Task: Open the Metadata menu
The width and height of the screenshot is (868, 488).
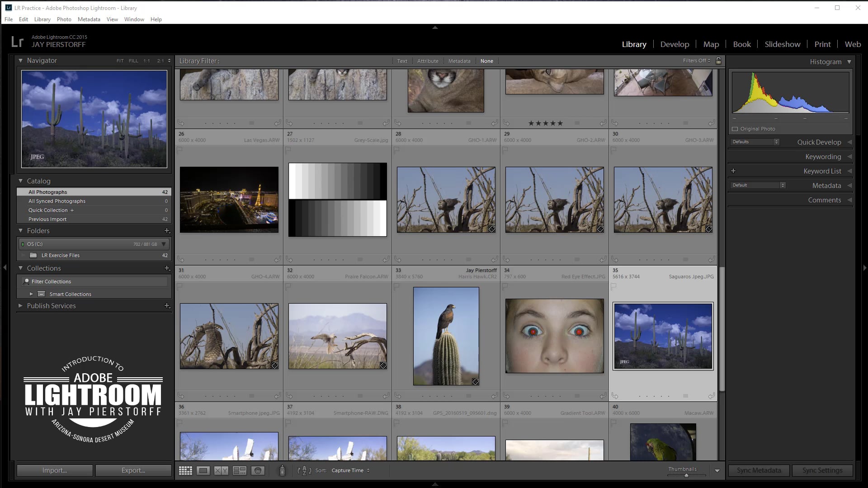Action: coord(89,19)
